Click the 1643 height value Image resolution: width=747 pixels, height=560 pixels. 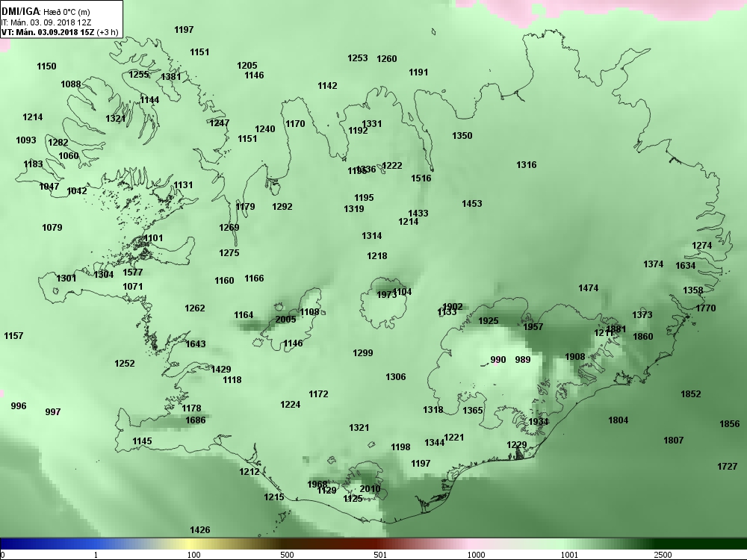tap(195, 343)
